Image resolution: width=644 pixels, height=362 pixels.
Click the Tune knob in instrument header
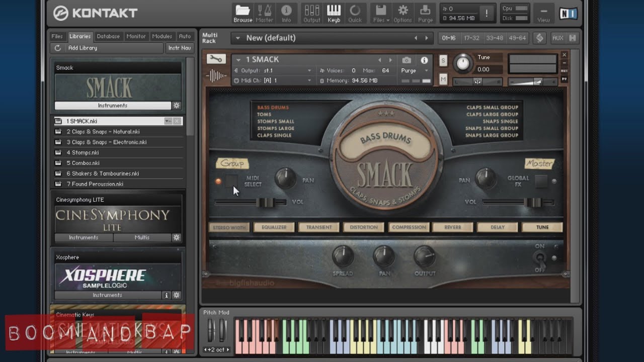pos(462,63)
